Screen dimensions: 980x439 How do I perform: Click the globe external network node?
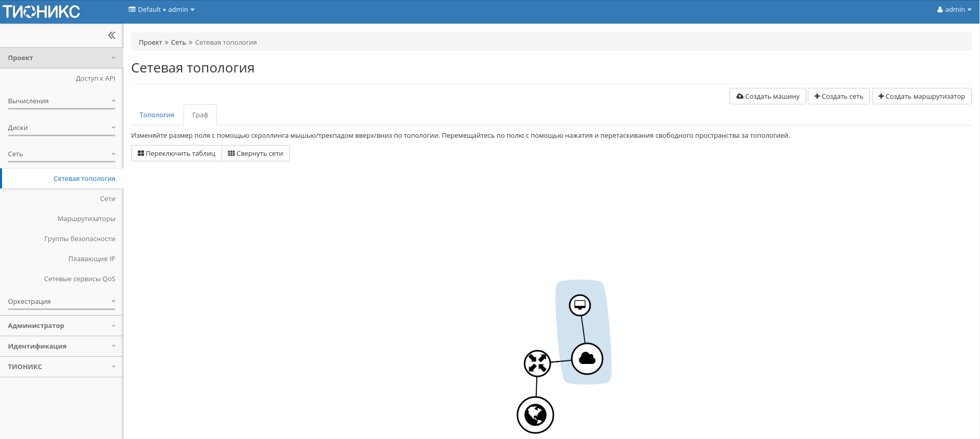[x=535, y=415]
